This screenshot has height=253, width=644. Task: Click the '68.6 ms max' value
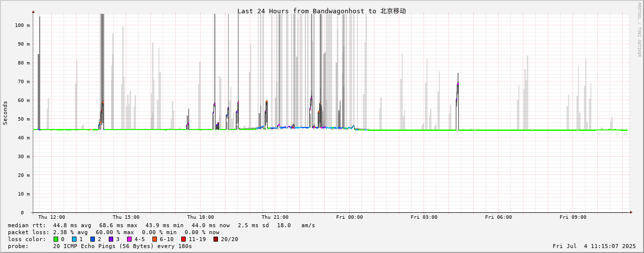click(x=118, y=225)
